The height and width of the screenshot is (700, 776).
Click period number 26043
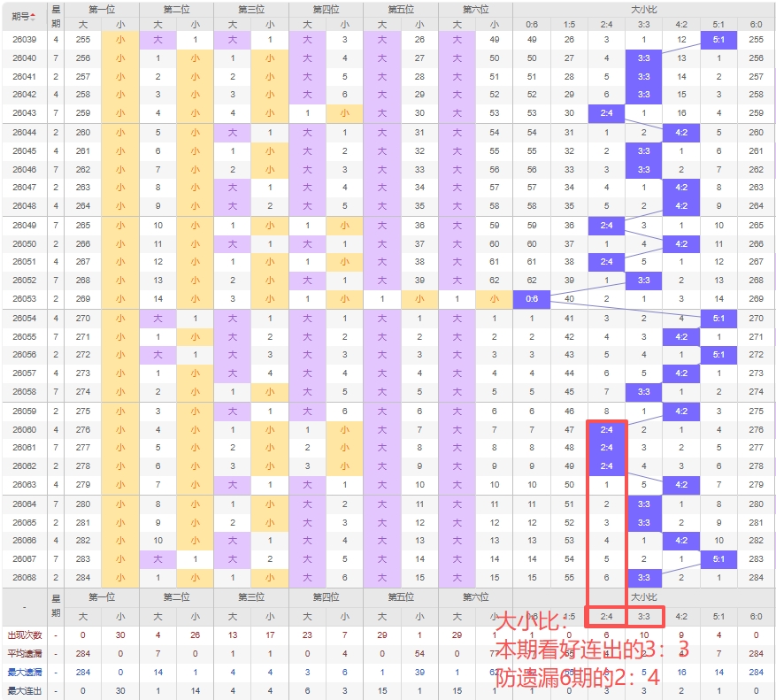pos(25,113)
